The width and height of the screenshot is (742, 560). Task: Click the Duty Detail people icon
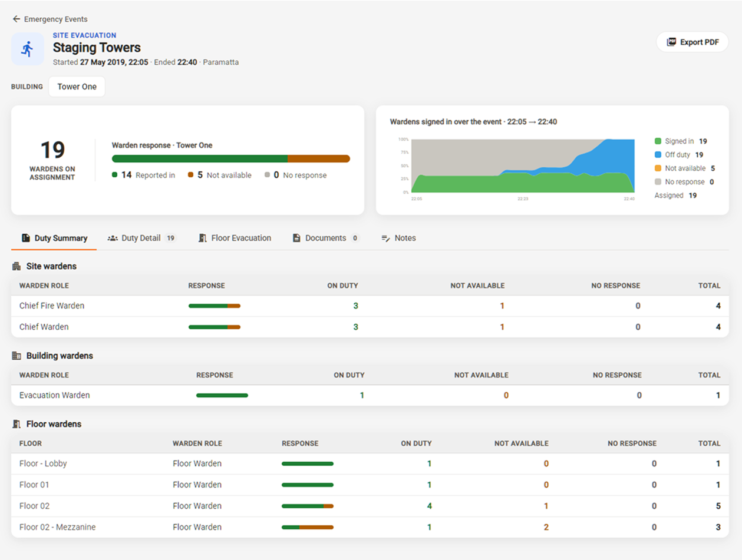tap(113, 238)
